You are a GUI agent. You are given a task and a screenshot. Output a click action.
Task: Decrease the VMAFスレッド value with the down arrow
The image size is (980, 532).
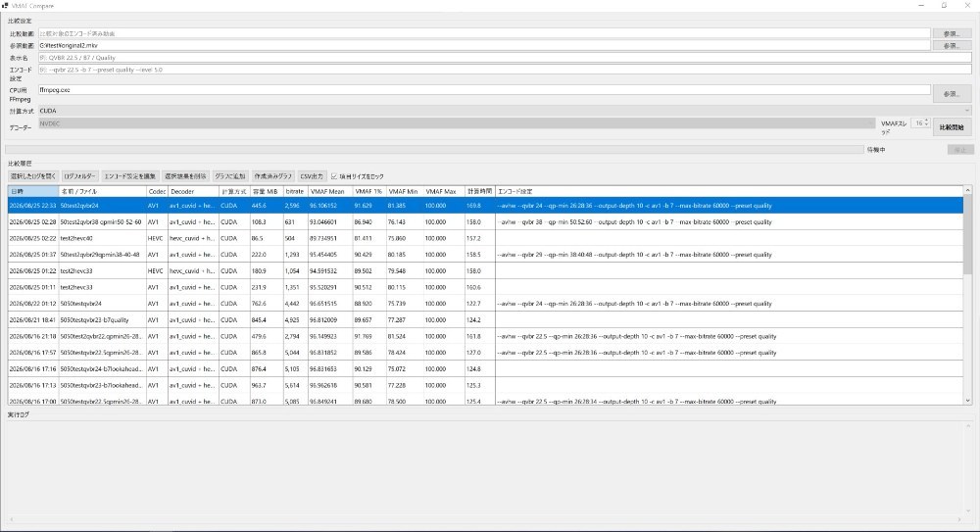click(x=926, y=125)
